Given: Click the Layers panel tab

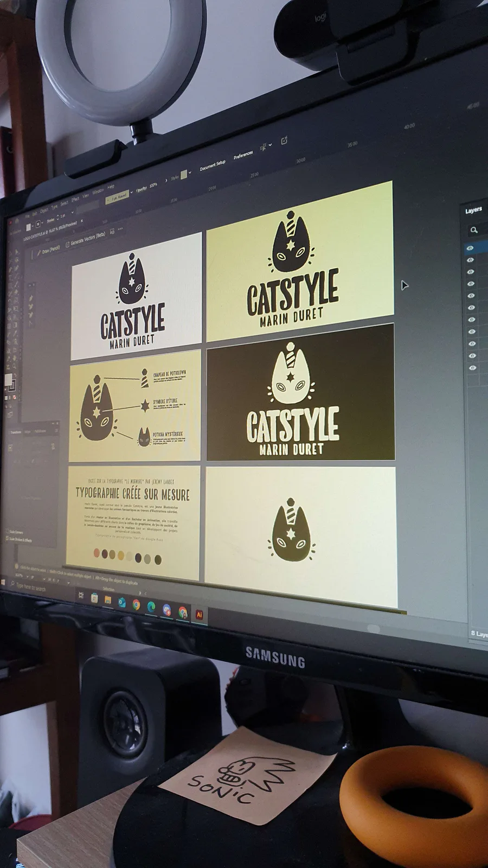Looking at the screenshot, I should pos(473,210).
